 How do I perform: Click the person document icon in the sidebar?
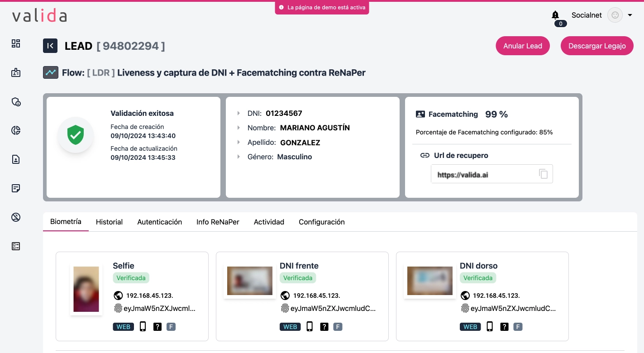16,159
